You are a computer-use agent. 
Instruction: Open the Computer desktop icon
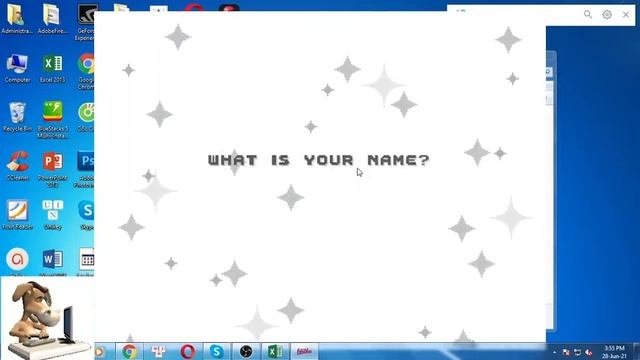tap(17, 68)
